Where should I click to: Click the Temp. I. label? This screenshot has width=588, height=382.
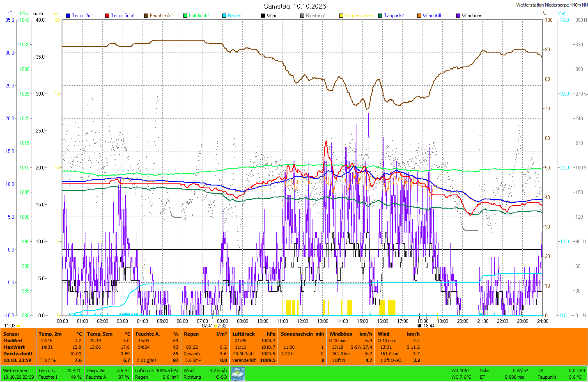(46, 371)
